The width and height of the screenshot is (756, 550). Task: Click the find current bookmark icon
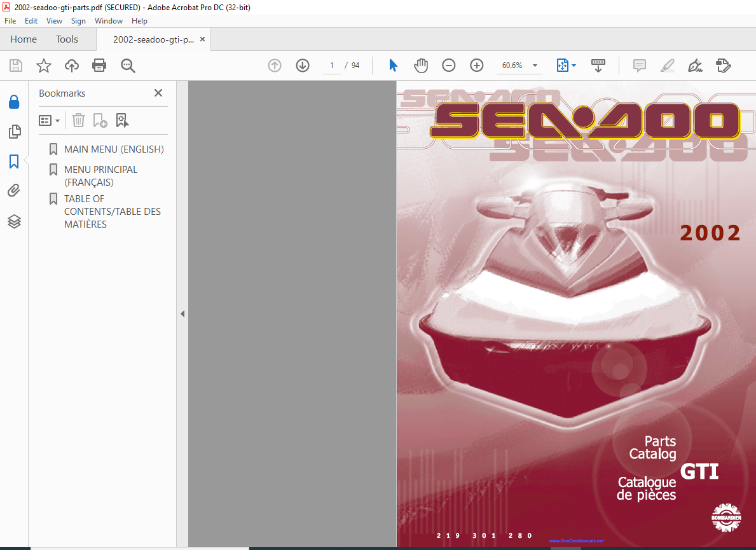[122, 120]
